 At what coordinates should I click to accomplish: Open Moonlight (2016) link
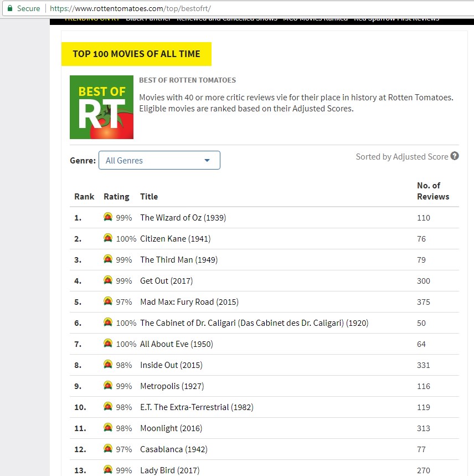(171, 428)
